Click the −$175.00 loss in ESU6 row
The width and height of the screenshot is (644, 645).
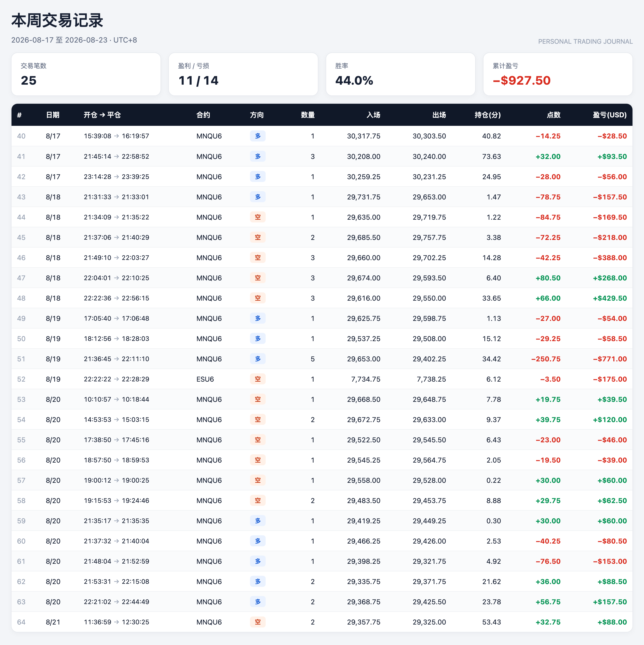609,379
